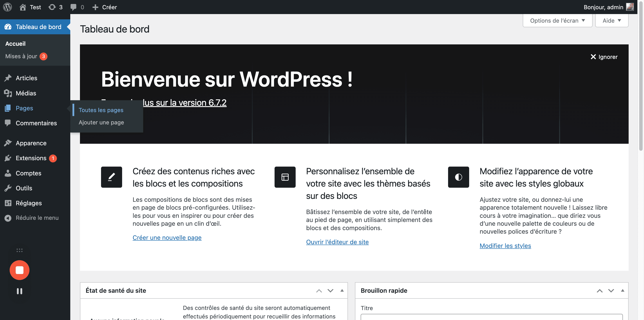Select Toutes les pages in flyout menu
The height and width of the screenshot is (320, 644).
101,110
